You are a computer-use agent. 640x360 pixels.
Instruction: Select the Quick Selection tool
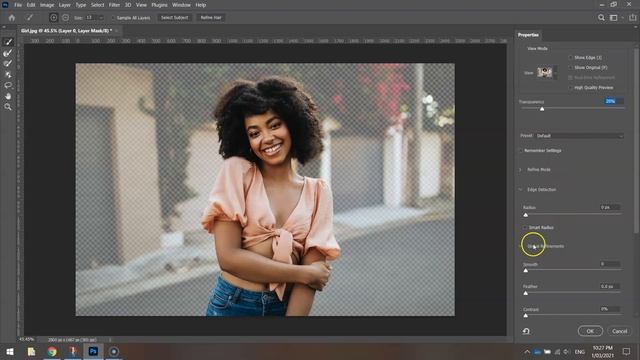point(8,42)
